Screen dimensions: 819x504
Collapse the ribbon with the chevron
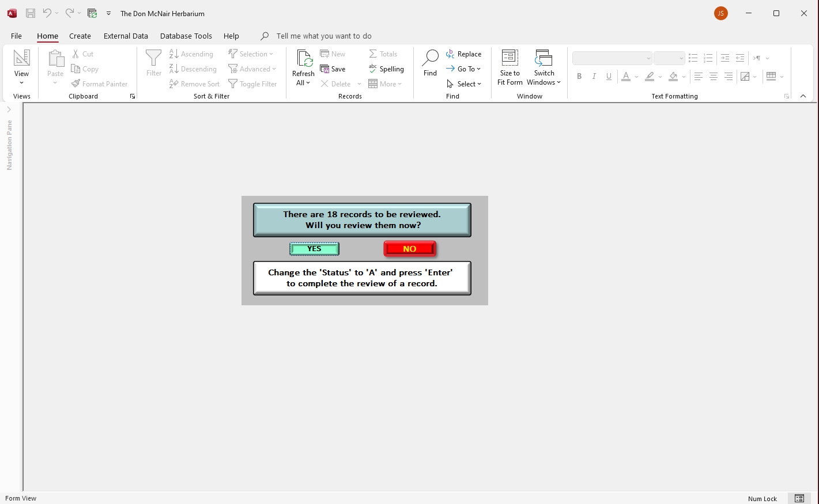click(x=803, y=96)
